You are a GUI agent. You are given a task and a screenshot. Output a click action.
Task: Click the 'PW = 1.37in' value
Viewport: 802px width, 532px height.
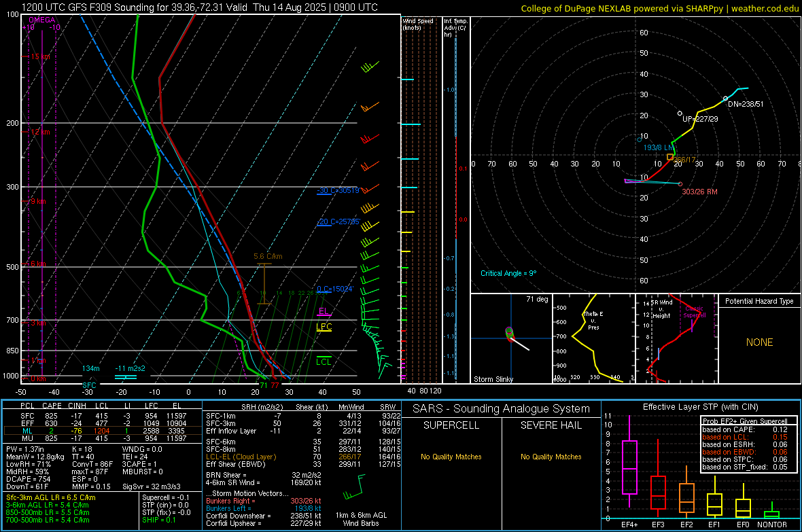tap(24, 449)
